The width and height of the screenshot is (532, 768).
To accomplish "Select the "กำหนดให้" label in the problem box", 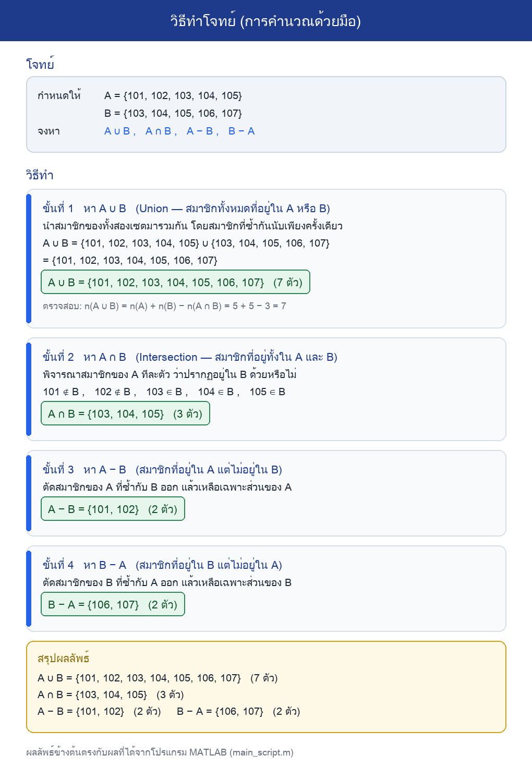I will 59,95.
